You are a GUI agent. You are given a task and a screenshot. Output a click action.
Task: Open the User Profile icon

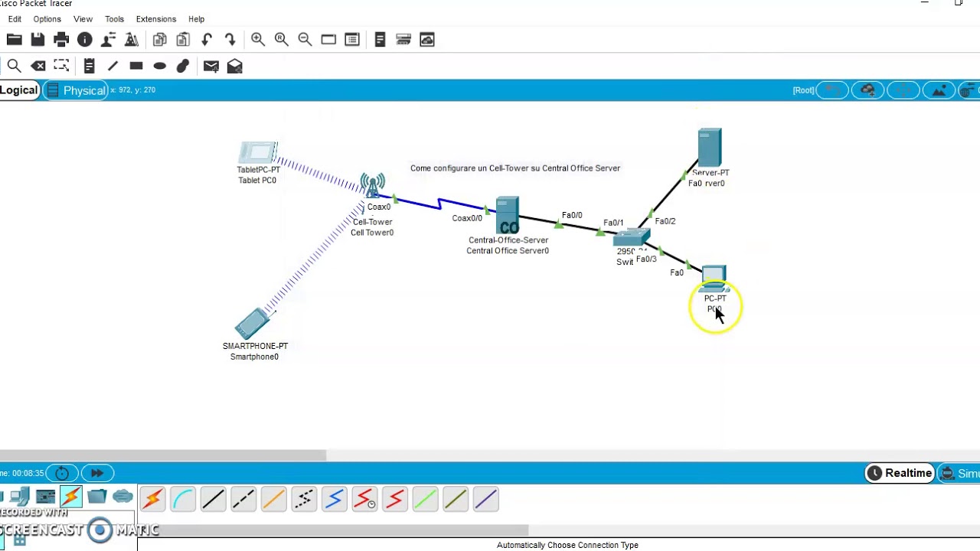[x=109, y=40]
